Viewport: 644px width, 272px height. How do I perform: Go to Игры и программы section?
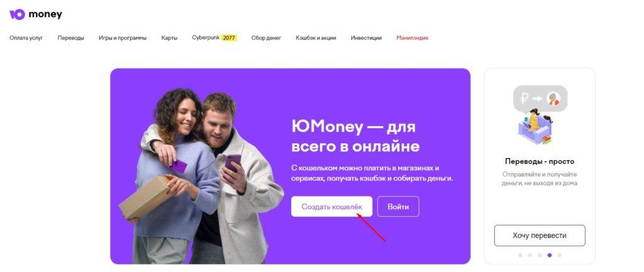(123, 38)
